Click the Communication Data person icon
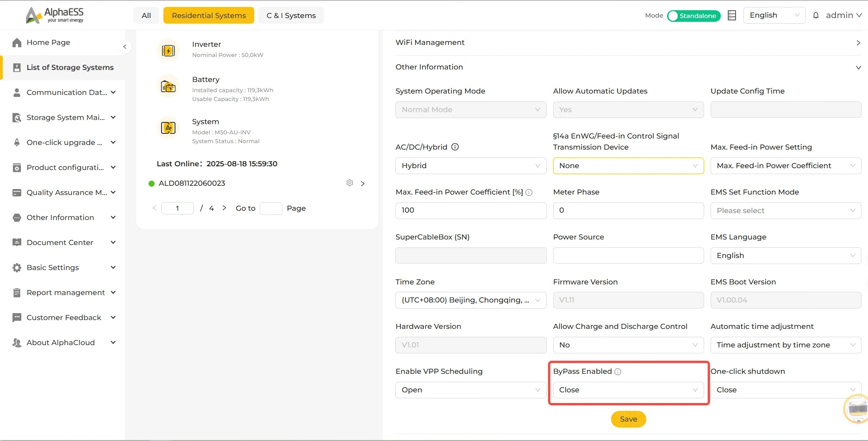868x441 pixels. (x=17, y=93)
